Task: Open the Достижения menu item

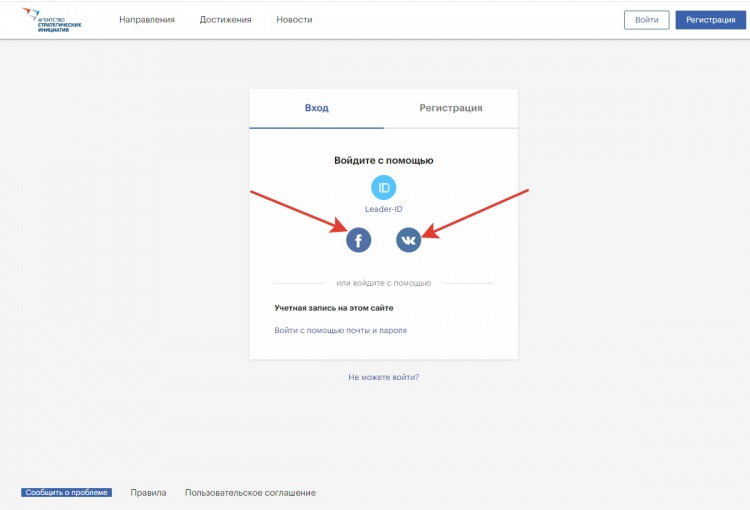Action: coord(225,20)
